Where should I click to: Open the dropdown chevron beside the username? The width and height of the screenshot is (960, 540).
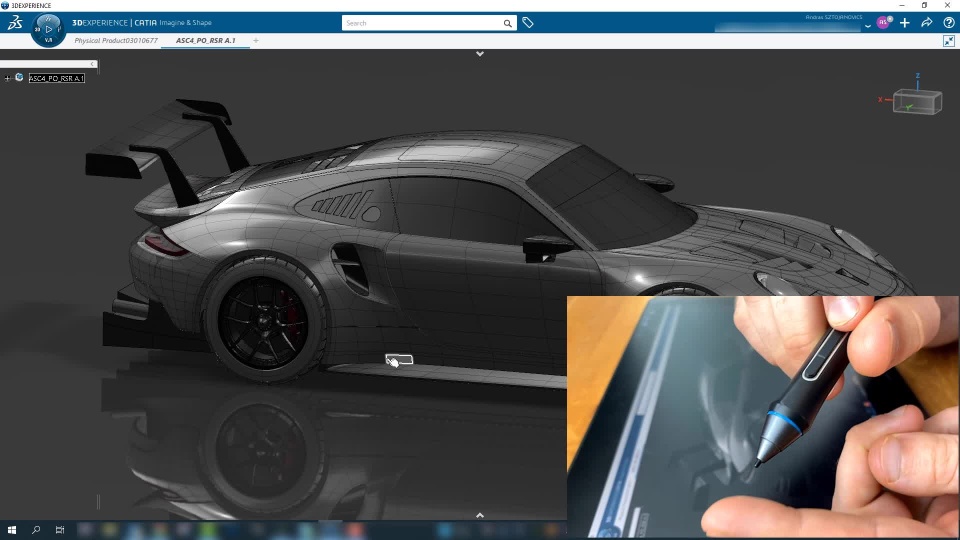pos(868,26)
